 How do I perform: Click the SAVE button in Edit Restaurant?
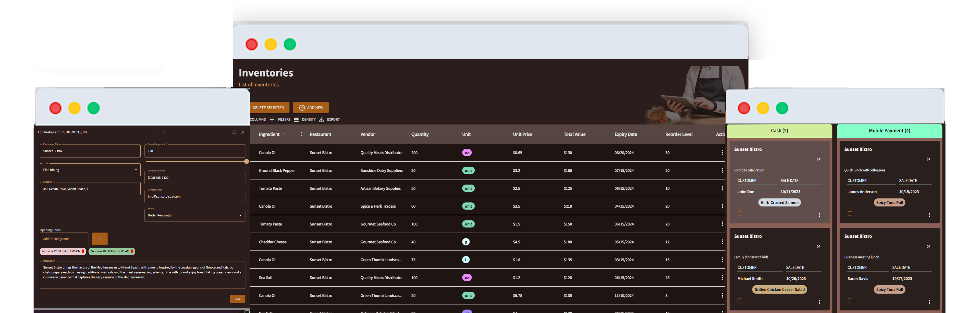237,299
